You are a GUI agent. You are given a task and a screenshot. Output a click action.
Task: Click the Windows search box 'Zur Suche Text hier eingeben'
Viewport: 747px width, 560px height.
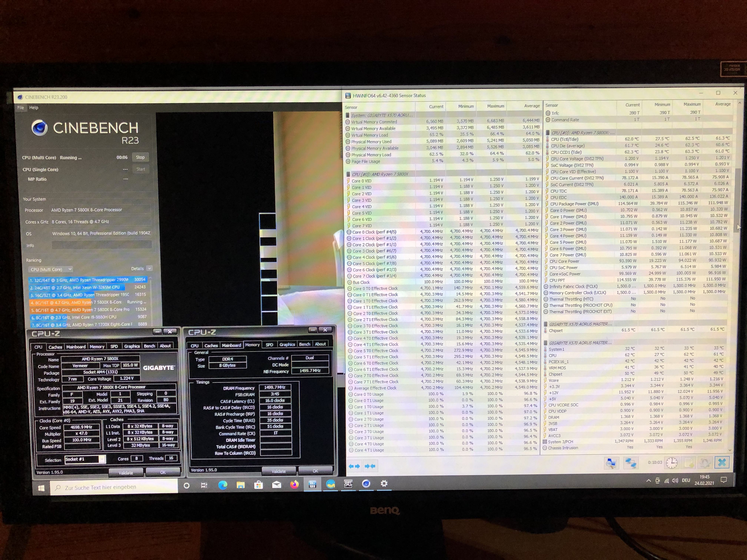click(x=114, y=487)
